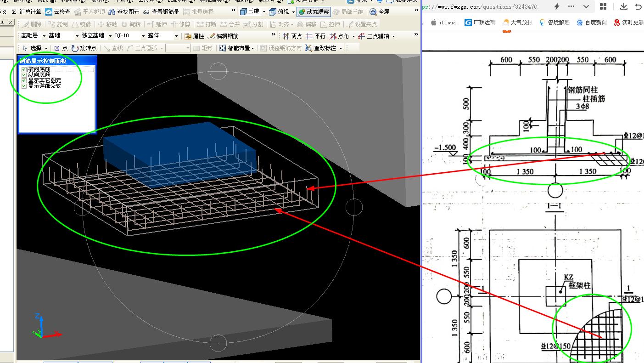
Task: Open 天气预报 bookmark in browser
Action: [x=517, y=22]
